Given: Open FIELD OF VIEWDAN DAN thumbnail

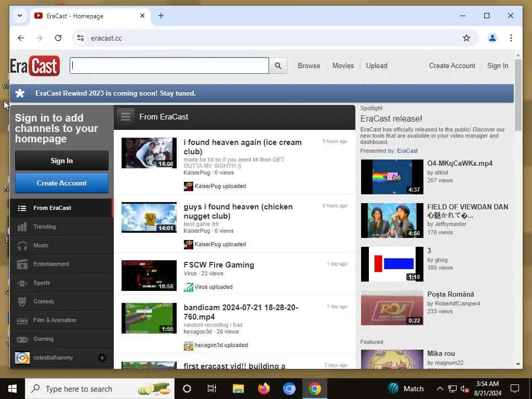Looking at the screenshot, I should point(392,221).
